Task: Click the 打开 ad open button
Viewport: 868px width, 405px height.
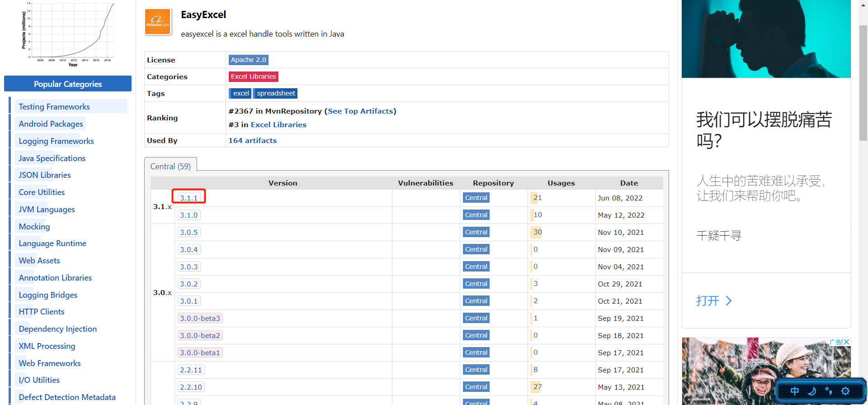Action: coord(708,301)
